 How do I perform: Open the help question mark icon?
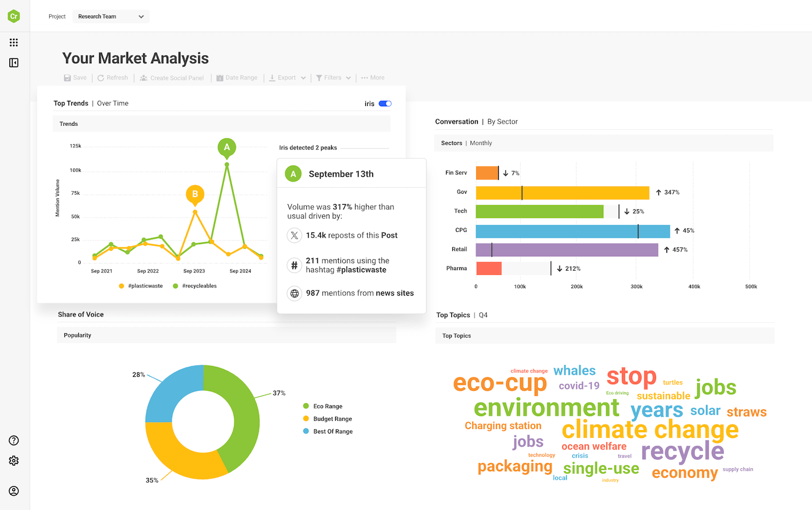pyautogui.click(x=14, y=440)
